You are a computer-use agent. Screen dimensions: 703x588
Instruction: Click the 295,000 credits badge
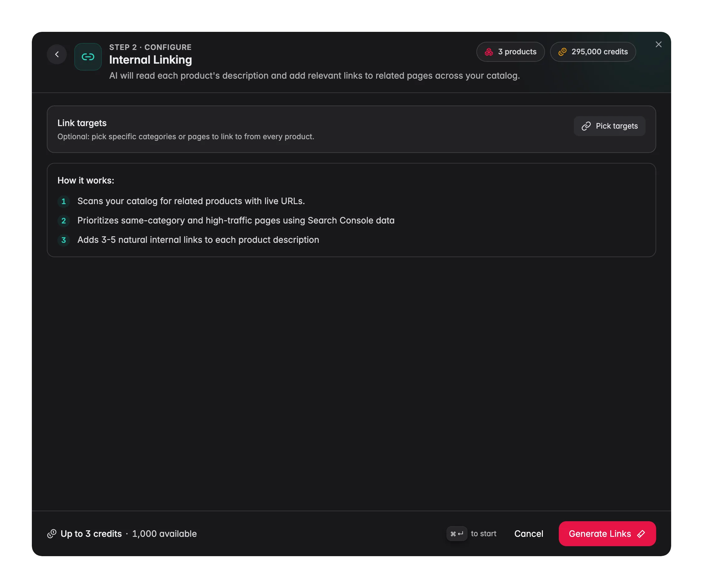tap(592, 52)
